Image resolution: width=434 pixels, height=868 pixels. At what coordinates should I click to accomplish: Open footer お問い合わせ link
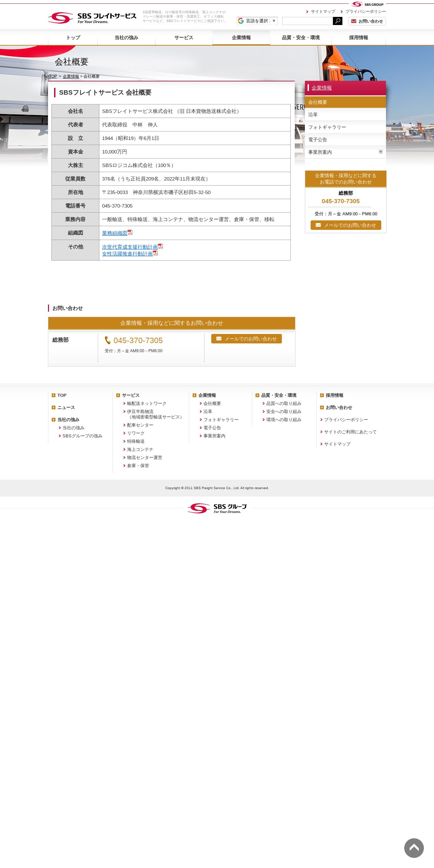(x=339, y=407)
